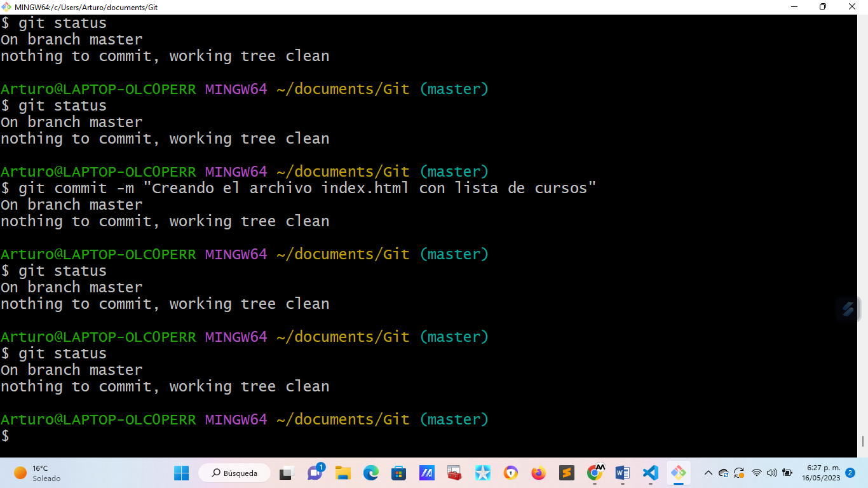
Task: Open the blue star app icon
Action: click(483, 473)
